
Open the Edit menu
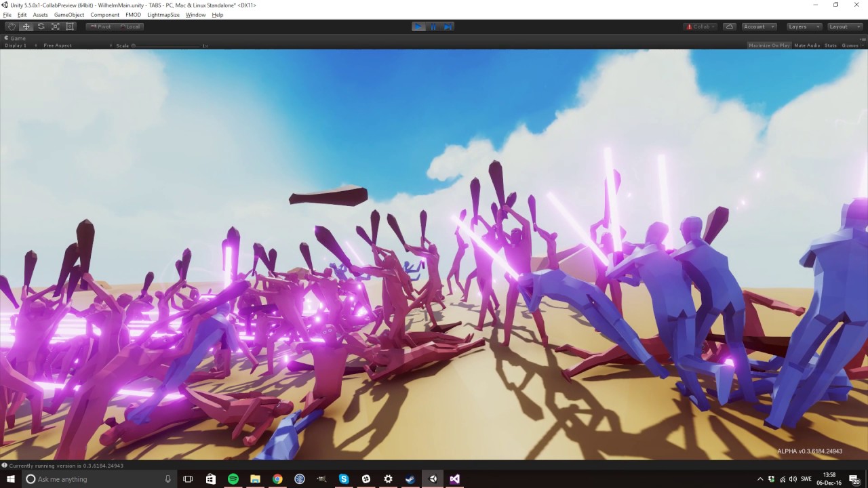(x=22, y=15)
